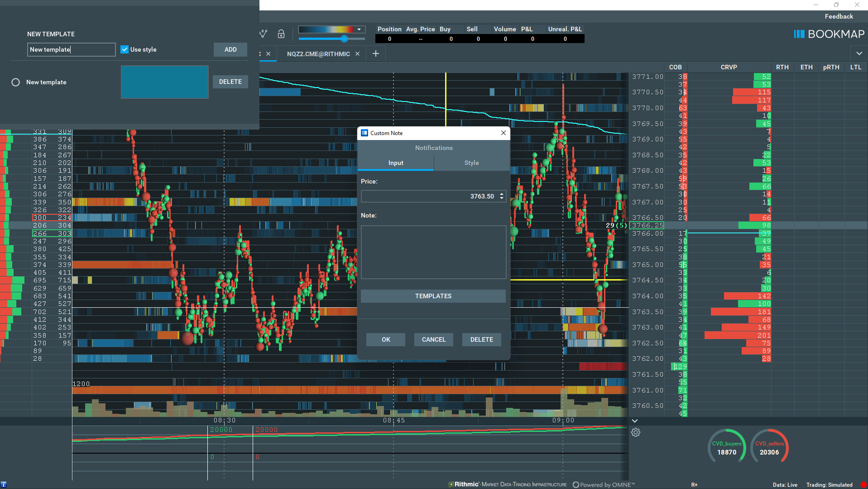
Task: Toggle the Use style checkbox
Action: pos(125,49)
